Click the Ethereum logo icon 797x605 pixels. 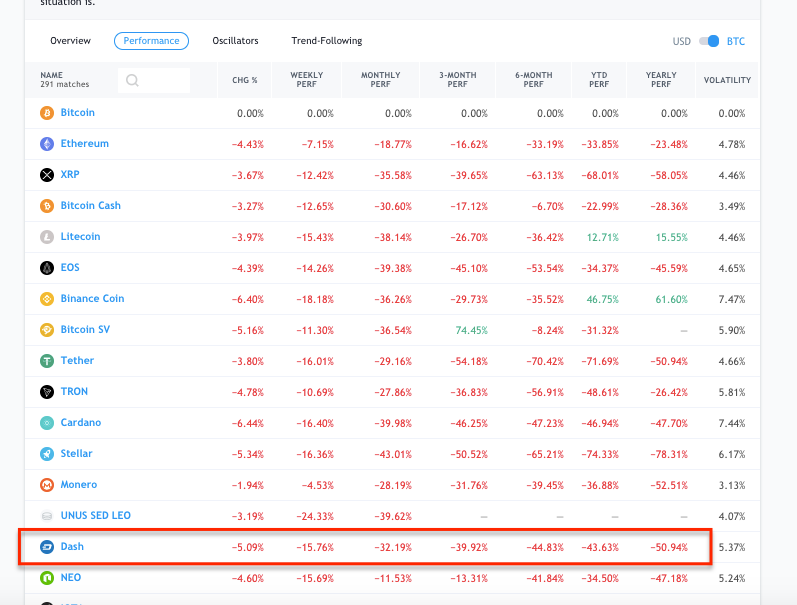47,144
